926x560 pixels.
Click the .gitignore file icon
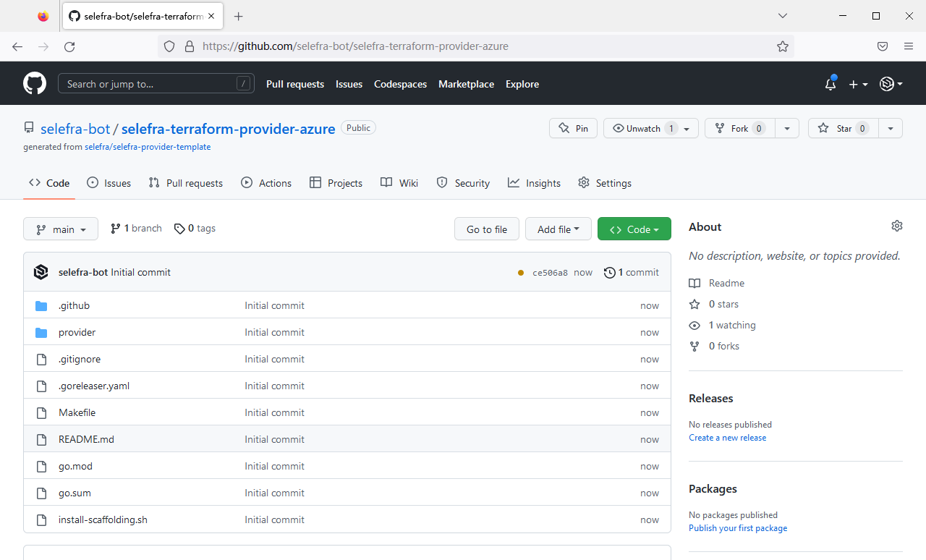41,359
